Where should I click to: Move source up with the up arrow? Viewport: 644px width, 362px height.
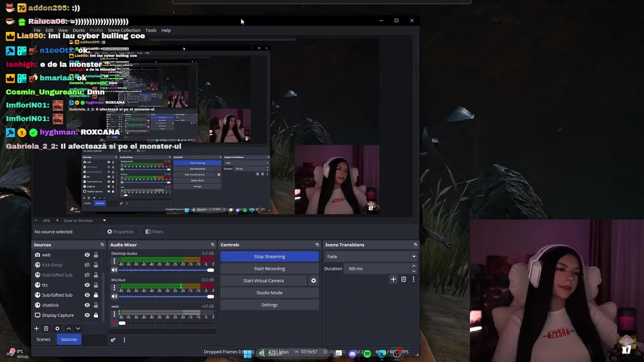tap(68, 328)
